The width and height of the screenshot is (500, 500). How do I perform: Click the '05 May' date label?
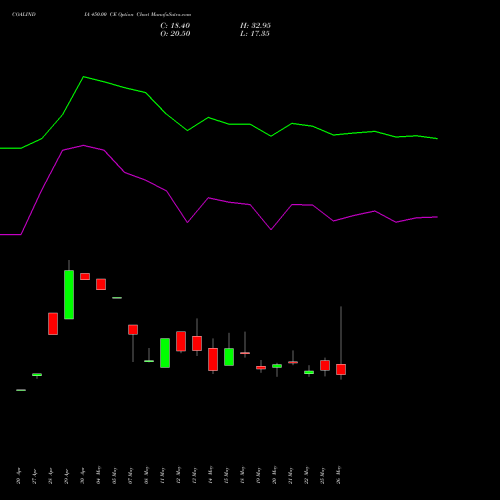coord(114,476)
